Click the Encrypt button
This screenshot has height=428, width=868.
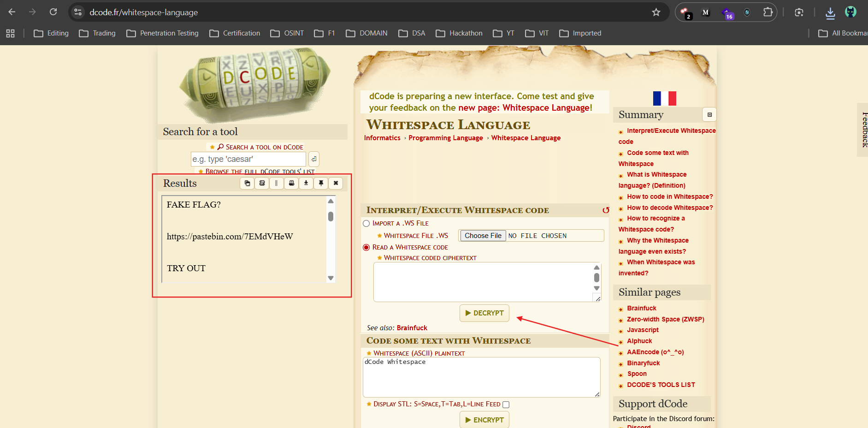[484, 420]
